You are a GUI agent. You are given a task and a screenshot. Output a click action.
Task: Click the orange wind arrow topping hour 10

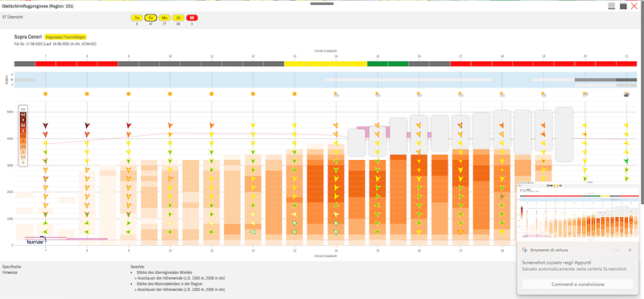170,125
